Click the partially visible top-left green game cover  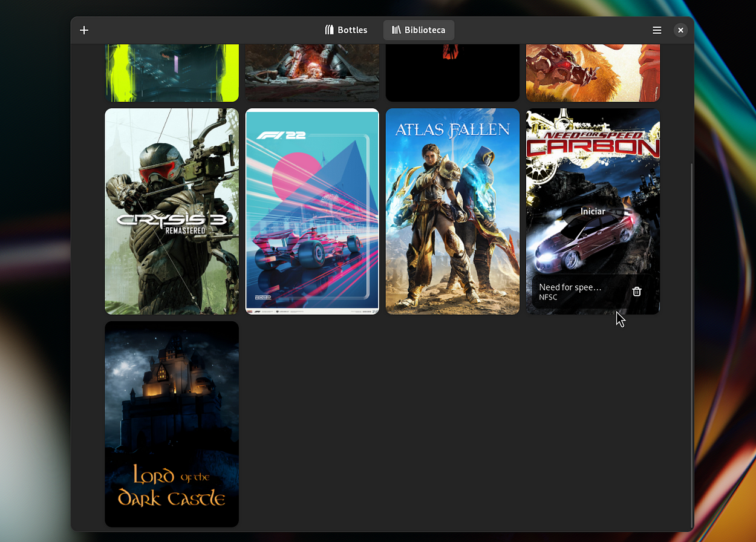tap(171, 70)
